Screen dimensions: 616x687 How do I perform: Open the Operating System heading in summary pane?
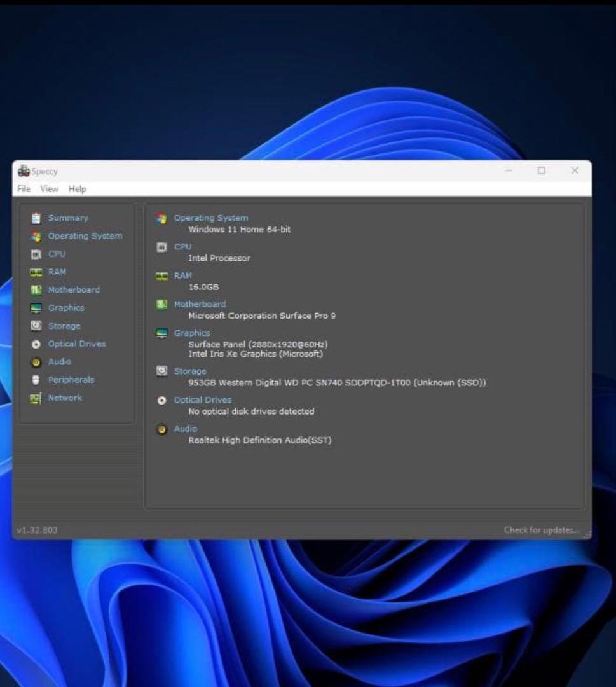[x=211, y=218]
